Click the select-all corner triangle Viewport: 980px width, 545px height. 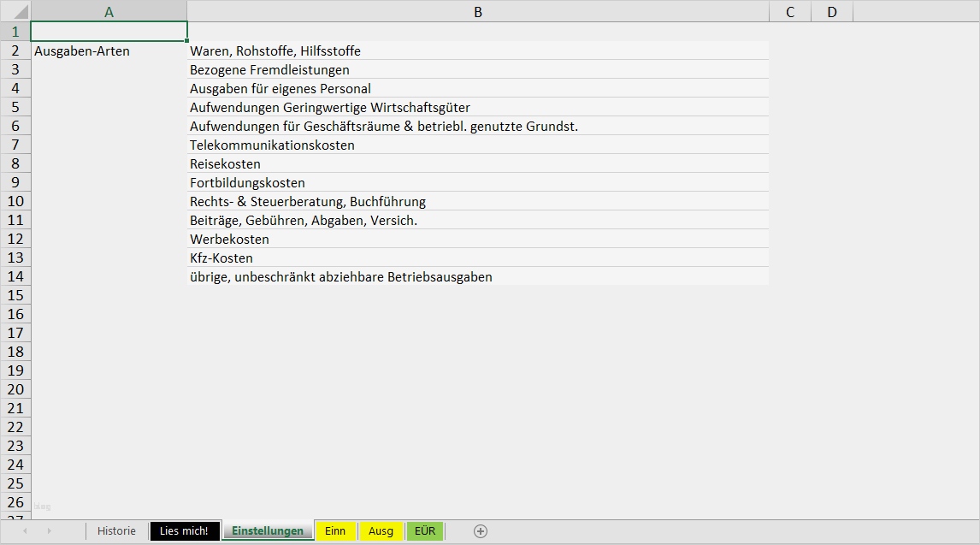click(15, 11)
